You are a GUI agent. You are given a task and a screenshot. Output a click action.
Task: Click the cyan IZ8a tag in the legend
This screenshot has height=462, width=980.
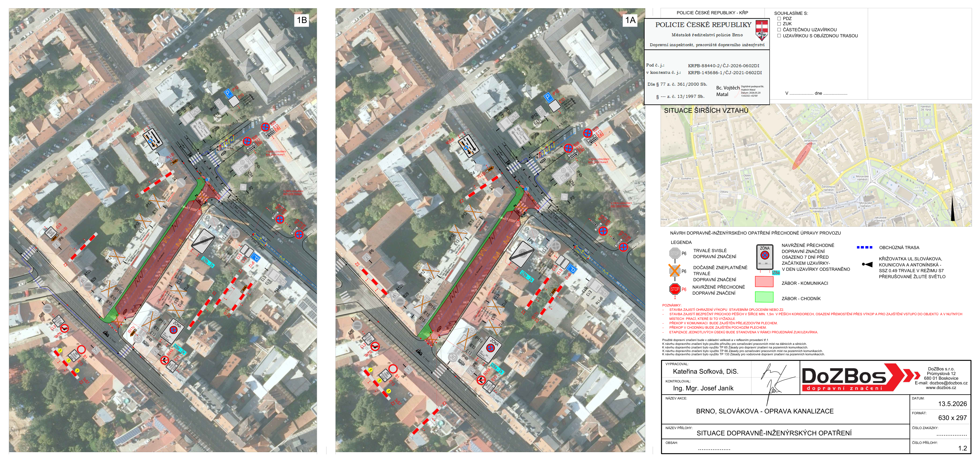tap(776, 272)
